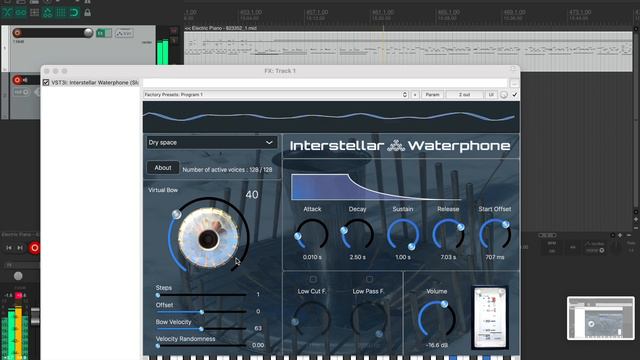The height and width of the screenshot is (360, 640).
Task: Adjust the Velocity Randomness slider
Action: tap(202, 346)
